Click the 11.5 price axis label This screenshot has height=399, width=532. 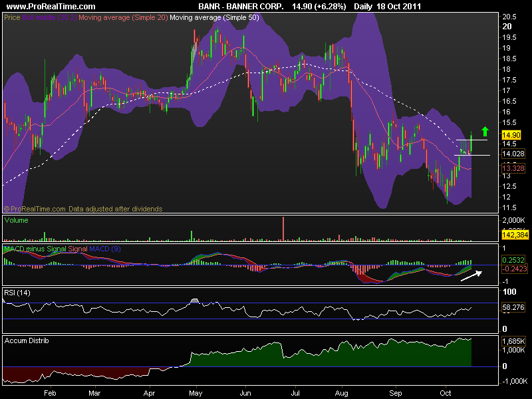click(509, 207)
